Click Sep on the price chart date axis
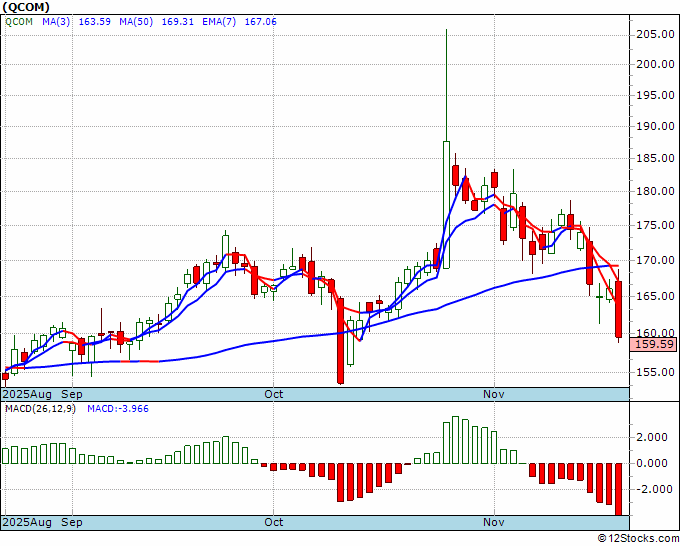Screen dimensions: 680x546 [x=72, y=394]
